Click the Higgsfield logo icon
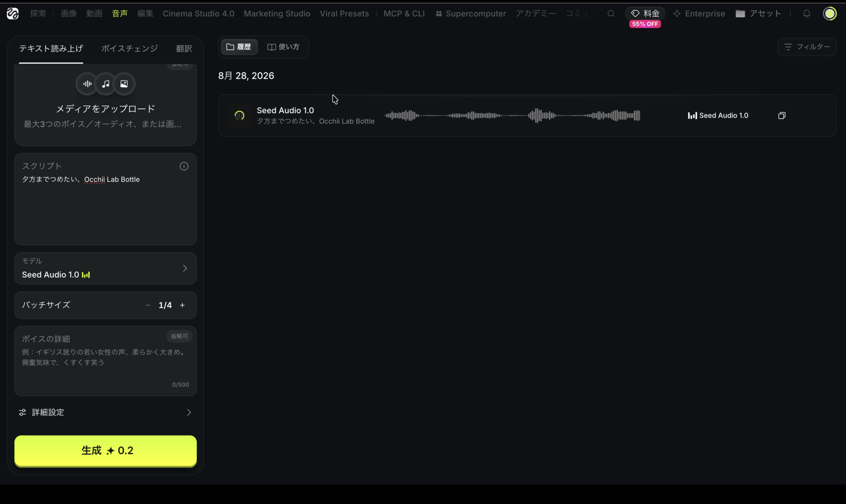Screen dimensions: 846x504 point(13,14)
